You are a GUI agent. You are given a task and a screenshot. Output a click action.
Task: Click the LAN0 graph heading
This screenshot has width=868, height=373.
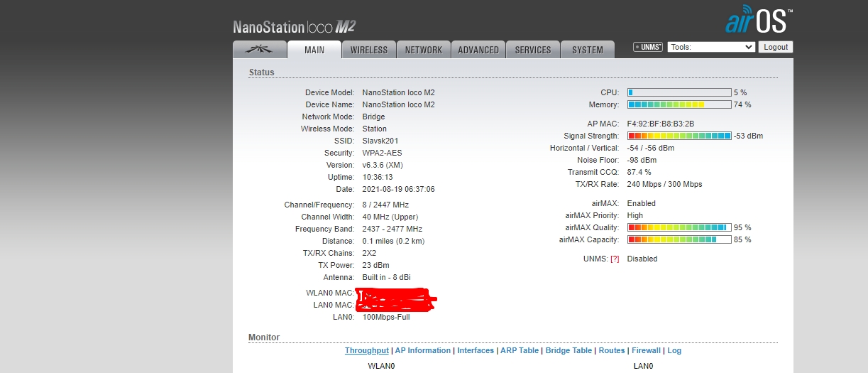[x=643, y=366]
